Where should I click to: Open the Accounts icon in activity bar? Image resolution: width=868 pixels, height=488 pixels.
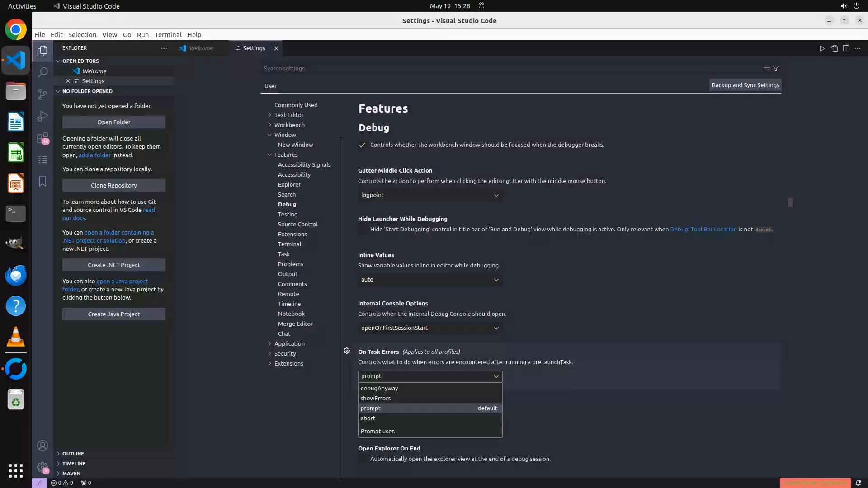click(42, 446)
